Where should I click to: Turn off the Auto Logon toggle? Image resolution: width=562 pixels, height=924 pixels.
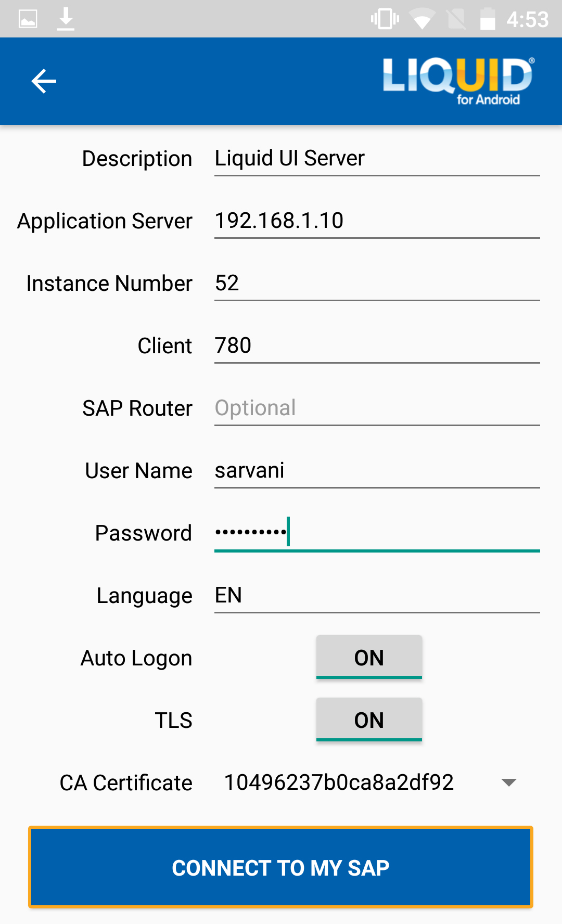pos(369,658)
